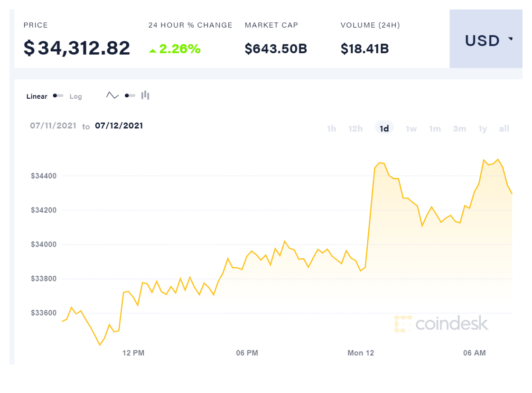
Task: Select the 1d time range
Action: 384,129
